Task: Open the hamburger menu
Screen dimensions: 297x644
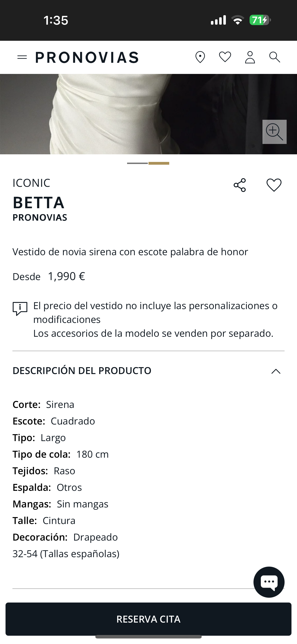Action: [22, 58]
